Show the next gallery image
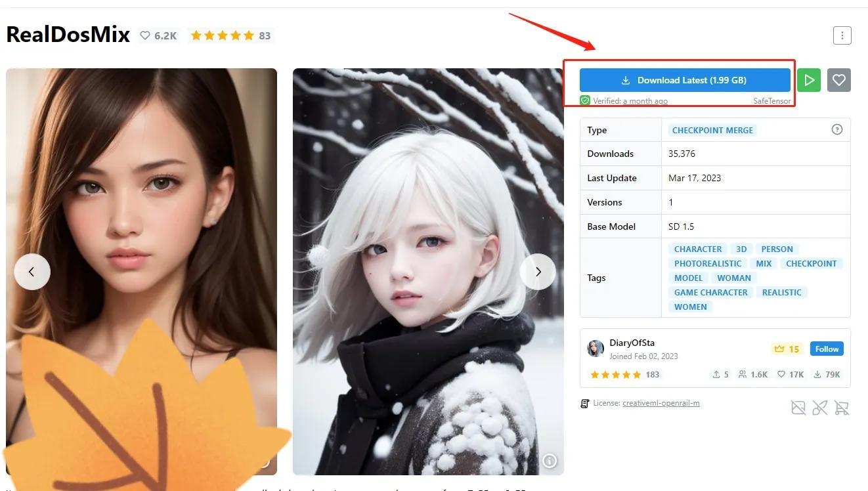 click(538, 272)
